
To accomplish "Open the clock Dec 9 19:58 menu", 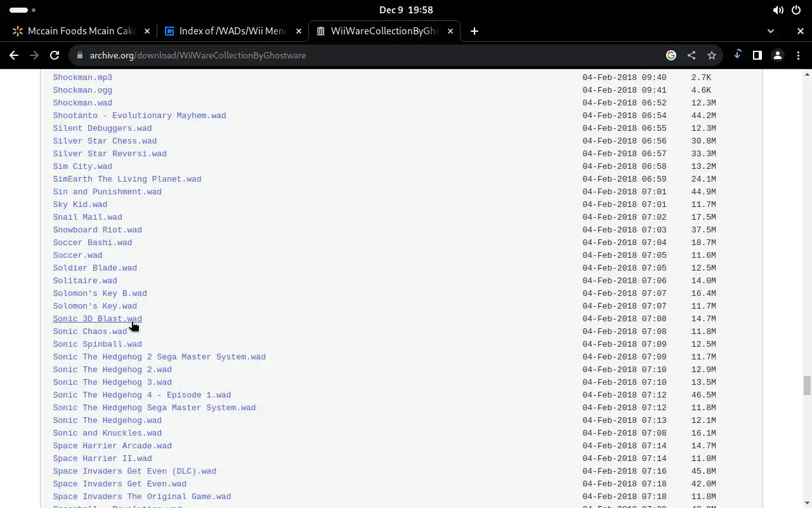I will coord(406,10).
